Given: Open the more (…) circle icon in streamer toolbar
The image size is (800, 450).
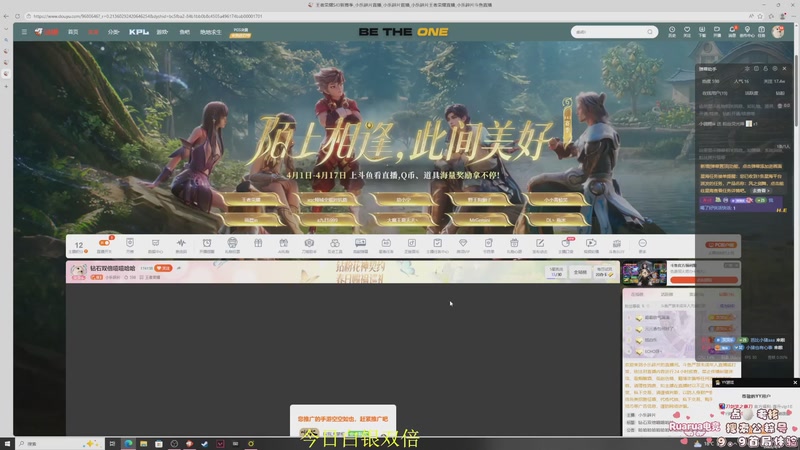Looking at the screenshot, I should coord(642,243).
